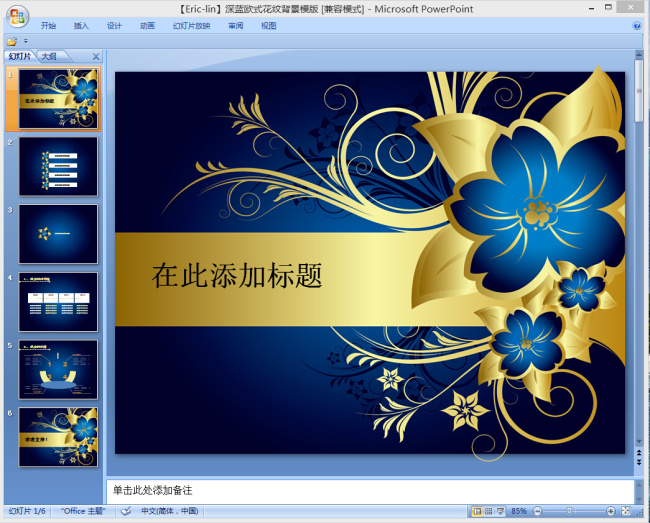The width and height of the screenshot is (650, 523).
Task: Select slide 4 thumbnail
Action: [58, 302]
